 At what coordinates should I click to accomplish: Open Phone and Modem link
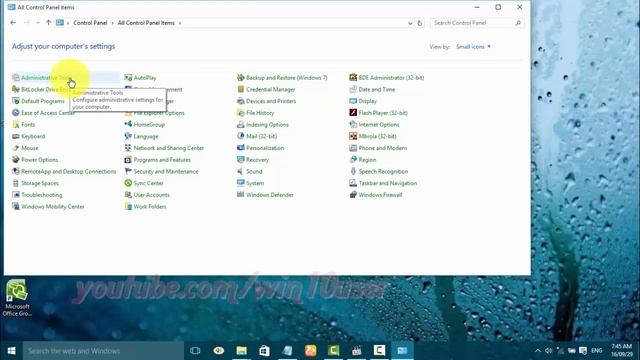382,148
